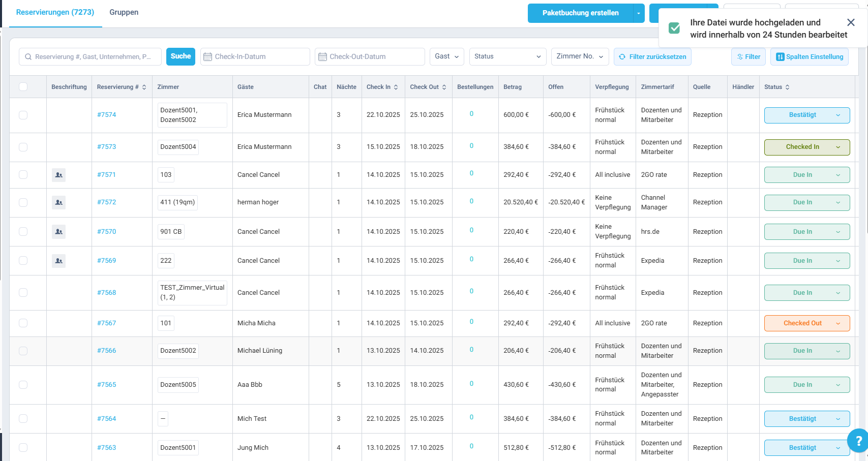Dismiss the upload notification with X
Viewport: 868px width, 461px height.
tap(851, 22)
